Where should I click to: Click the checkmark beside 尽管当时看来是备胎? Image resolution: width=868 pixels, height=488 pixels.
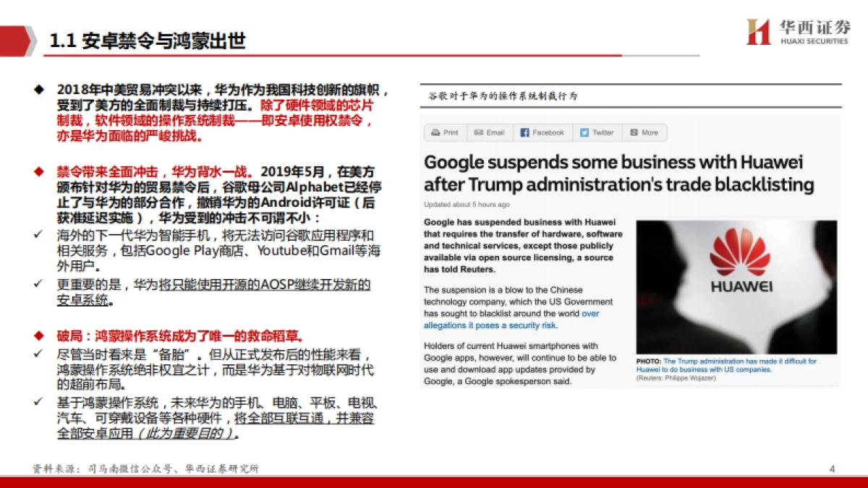38,355
